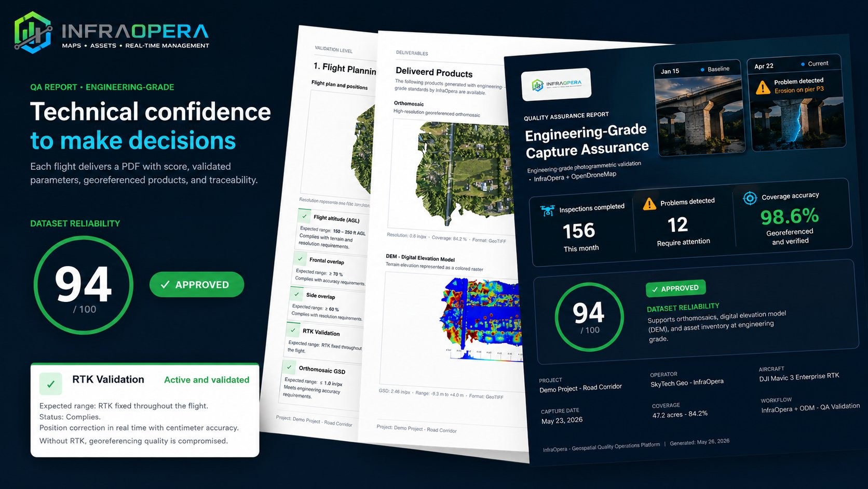Click the drone icon beside Inspections completed
The image size is (868, 489).
tap(547, 210)
